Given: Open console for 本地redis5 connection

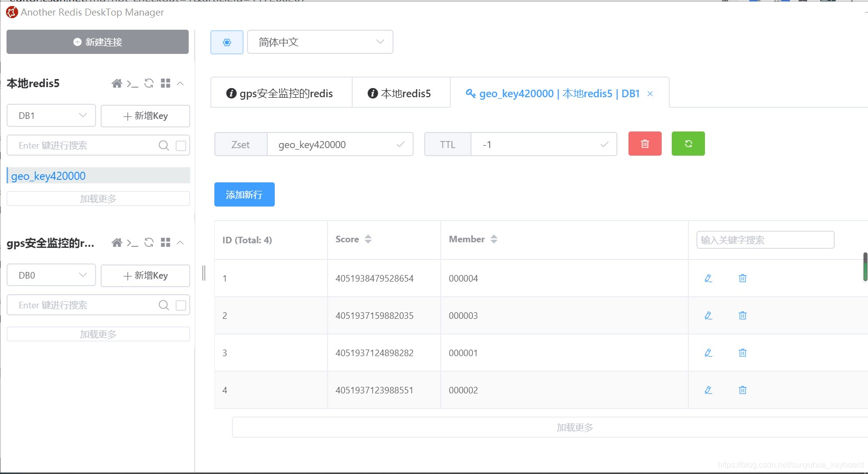Looking at the screenshot, I should 132,84.
